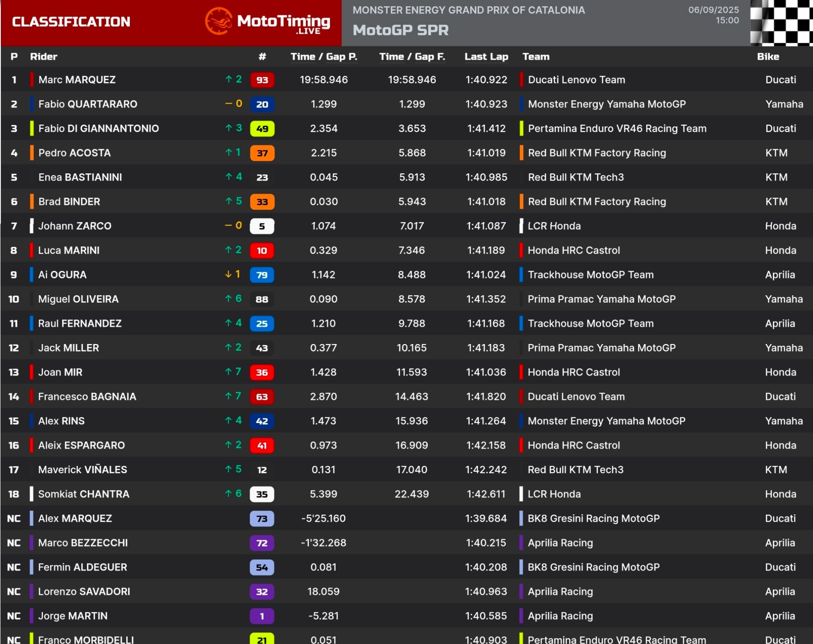The image size is (813, 644).
Task: Click Luca MARINI's number 10 badge
Action: (x=262, y=251)
